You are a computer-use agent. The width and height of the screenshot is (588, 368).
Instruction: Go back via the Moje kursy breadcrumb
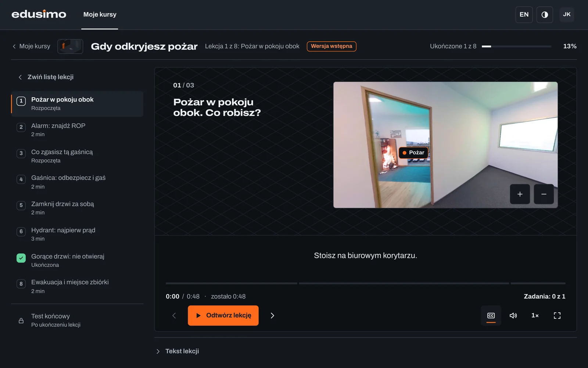pos(31,46)
